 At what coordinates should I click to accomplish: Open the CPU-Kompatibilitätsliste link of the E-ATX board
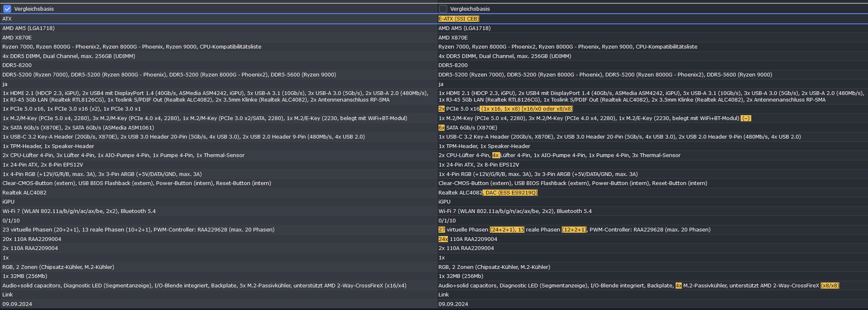pos(667,47)
